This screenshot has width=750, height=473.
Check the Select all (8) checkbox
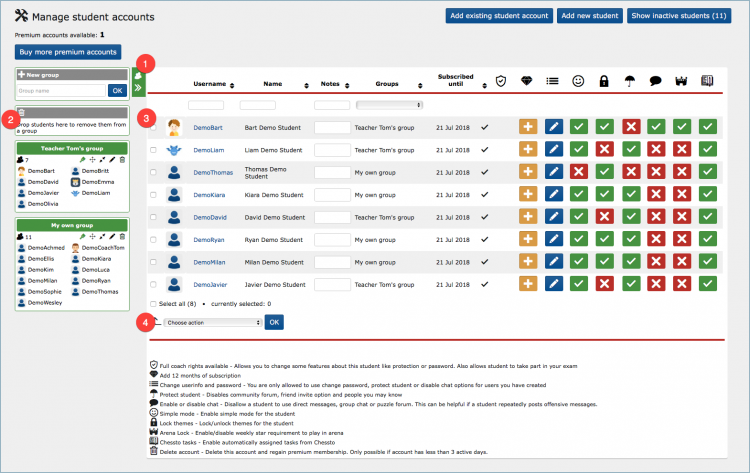coord(153,302)
